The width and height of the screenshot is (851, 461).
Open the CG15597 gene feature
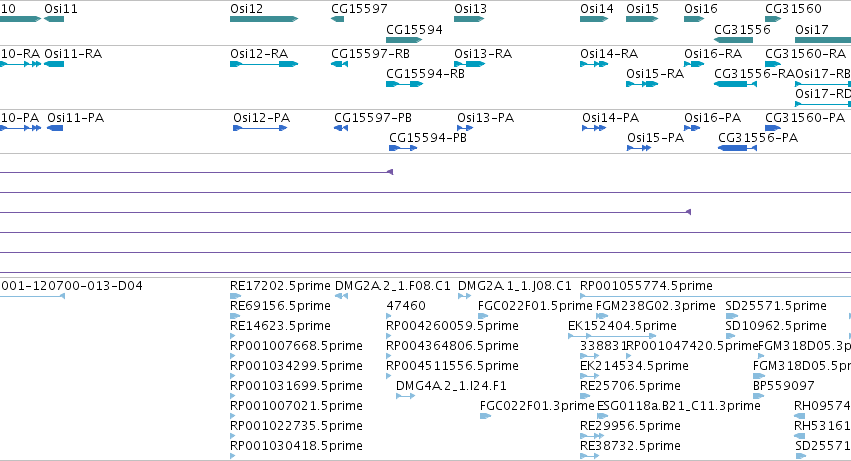coord(337,19)
